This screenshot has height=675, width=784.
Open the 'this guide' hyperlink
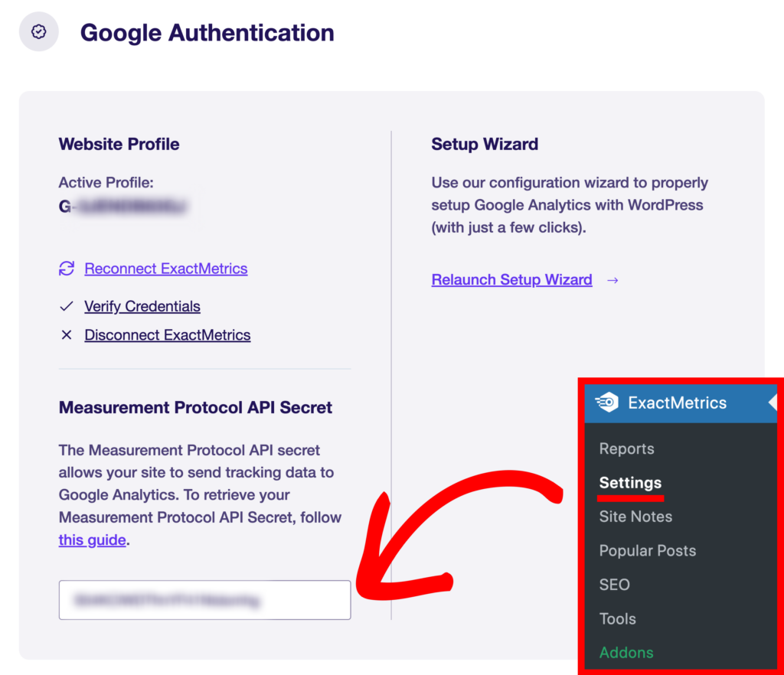(92, 540)
